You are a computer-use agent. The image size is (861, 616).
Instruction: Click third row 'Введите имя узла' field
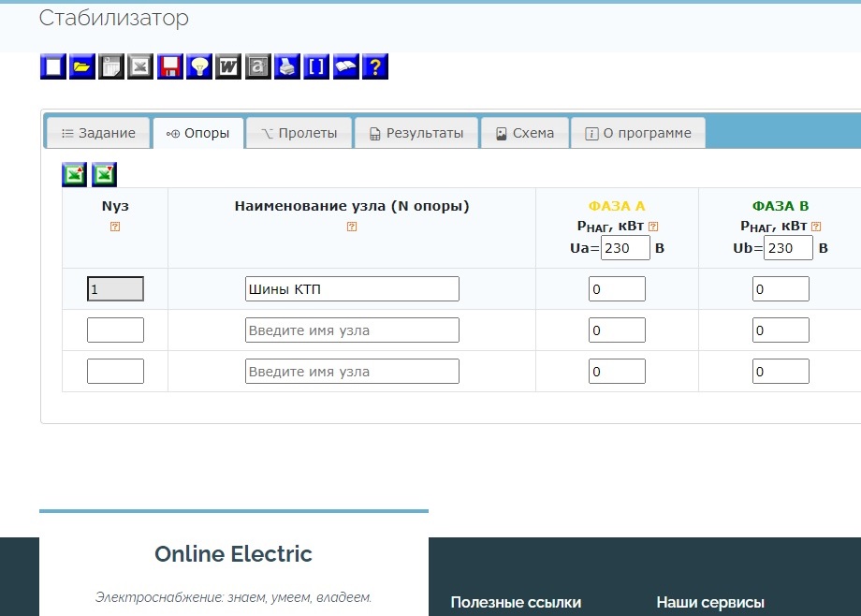coord(352,372)
